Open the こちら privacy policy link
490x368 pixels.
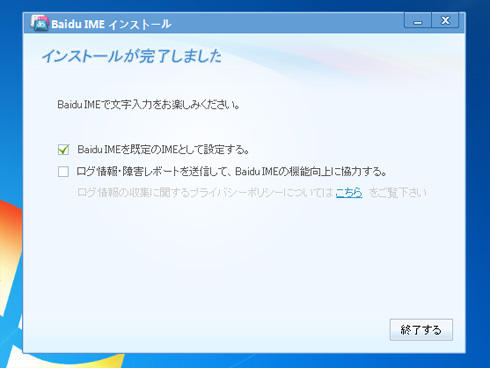click(349, 192)
